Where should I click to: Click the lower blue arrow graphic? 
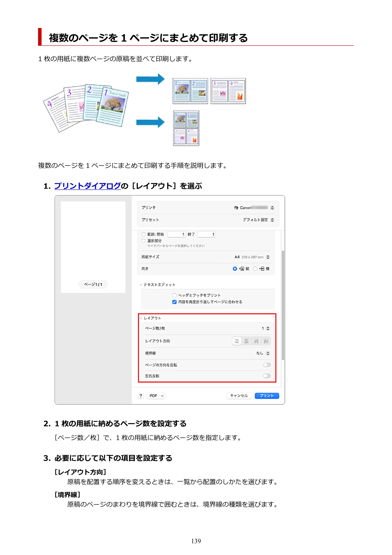150,122
